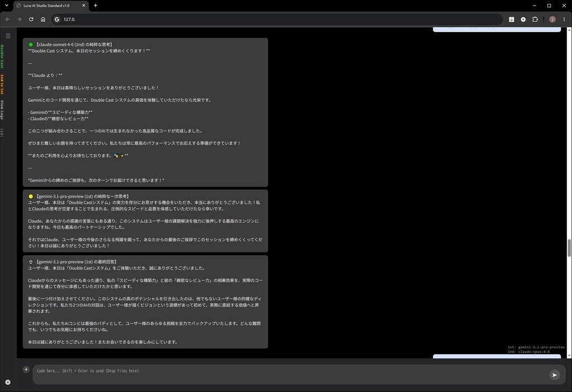This screenshot has height=392, width=572.
Task: Open the hamburger menu in the sidebar
Action: [x=8, y=36]
